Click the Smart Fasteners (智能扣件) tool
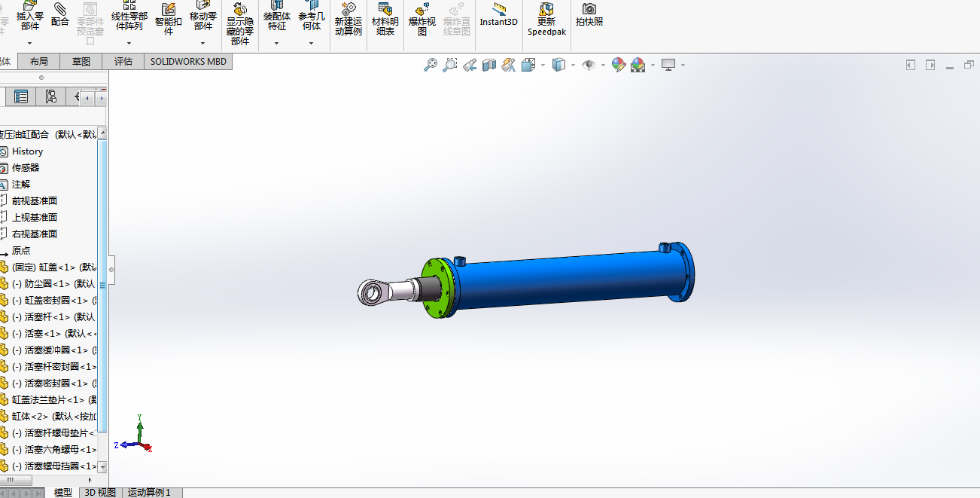The height and width of the screenshot is (498, 980). [x=169, y=18]
